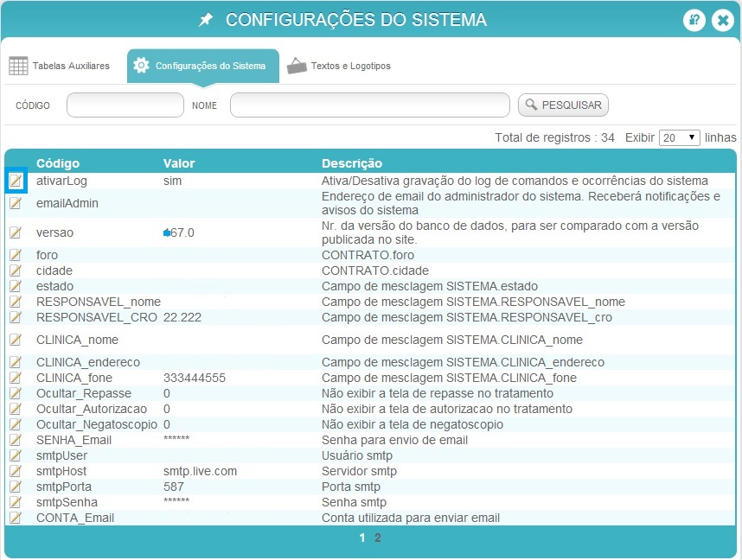The width and height of the screenshot is (742, 560).
Task: Select Configurações do Sistema tab
Action: coord(203,66)
